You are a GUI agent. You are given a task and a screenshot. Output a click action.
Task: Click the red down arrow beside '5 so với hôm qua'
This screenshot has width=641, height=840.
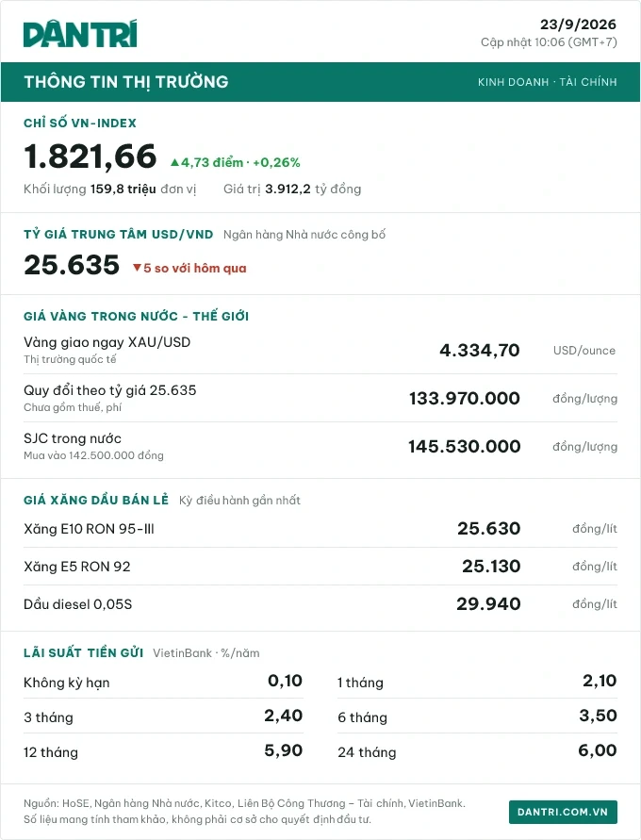point(137,268)
